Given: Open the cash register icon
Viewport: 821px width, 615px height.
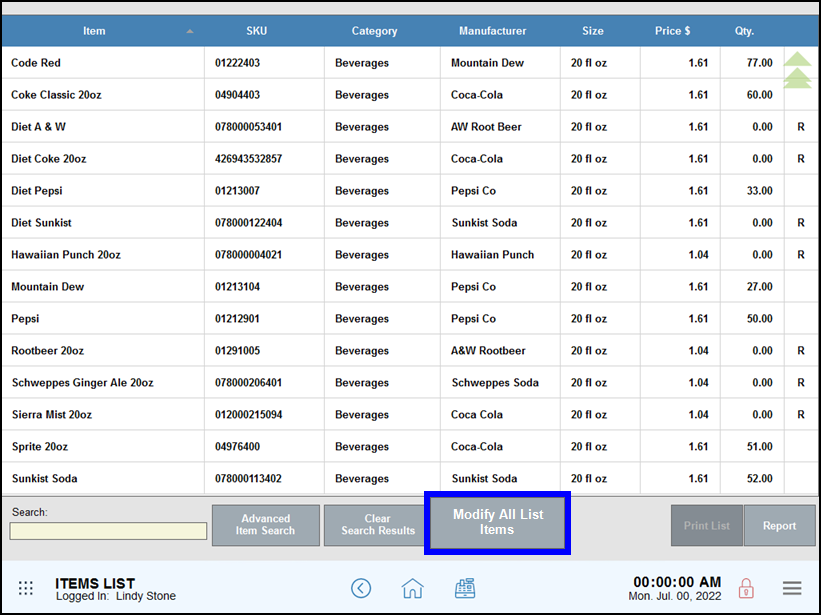Looking at the screenshot, I should pos(465,588).
